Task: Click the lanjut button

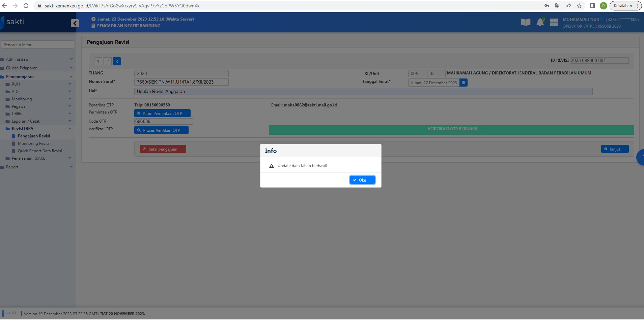Action: point(614,149)
